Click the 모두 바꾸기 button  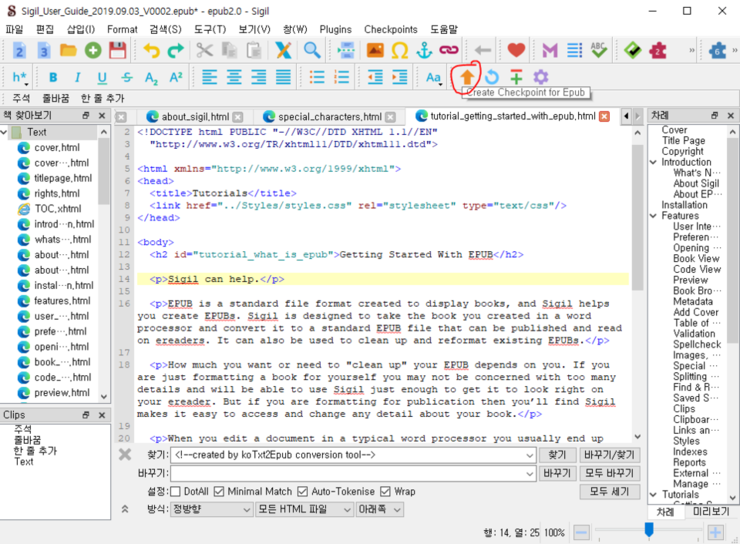point(609,473)
